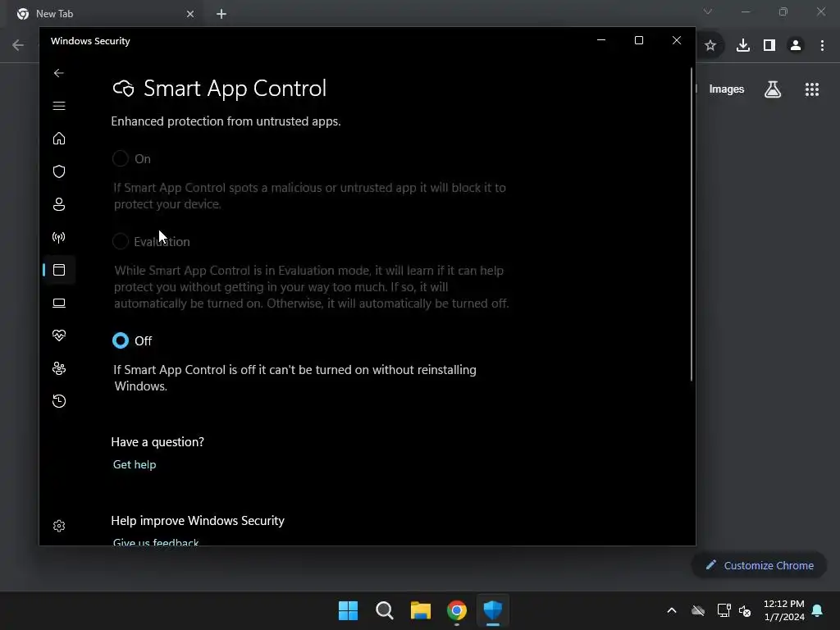
Task: Close the Windows Security window
Action: [x=677, y=41]
